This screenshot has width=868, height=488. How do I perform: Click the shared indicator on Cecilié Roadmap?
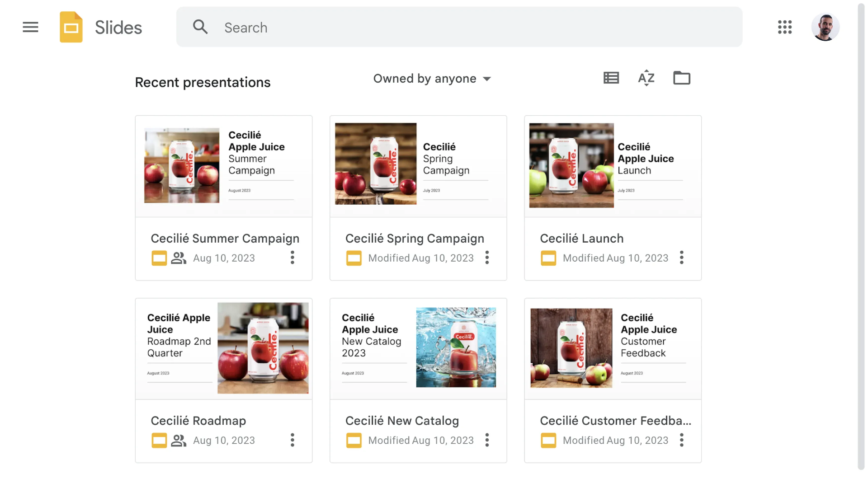pyautogui.click(x=179, y=440)
